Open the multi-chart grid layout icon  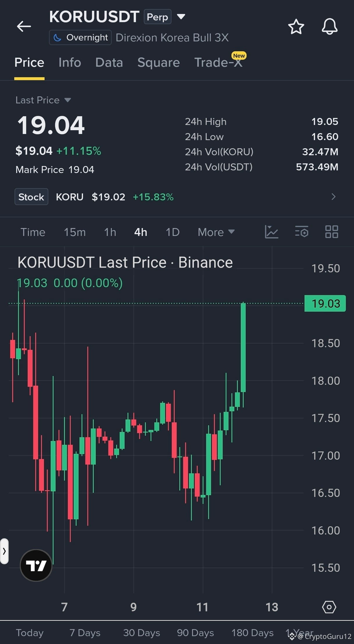click(x=332, y=232)
